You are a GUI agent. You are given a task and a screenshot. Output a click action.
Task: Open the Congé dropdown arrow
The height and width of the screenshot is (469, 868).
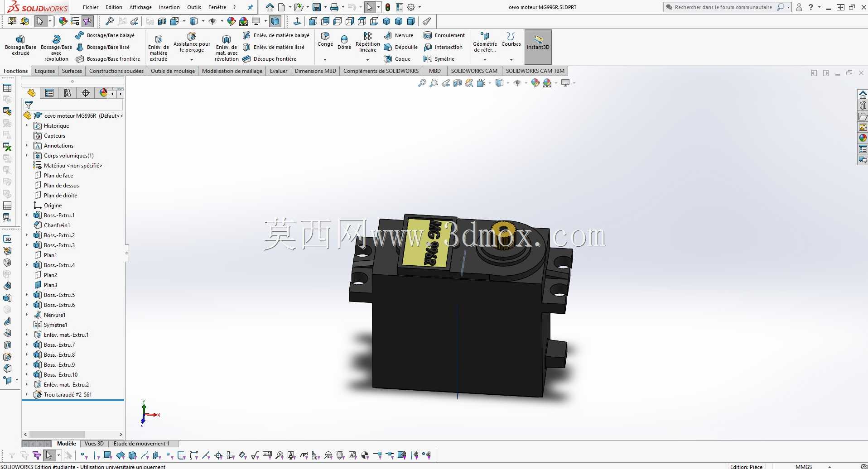tap(325, 59)
